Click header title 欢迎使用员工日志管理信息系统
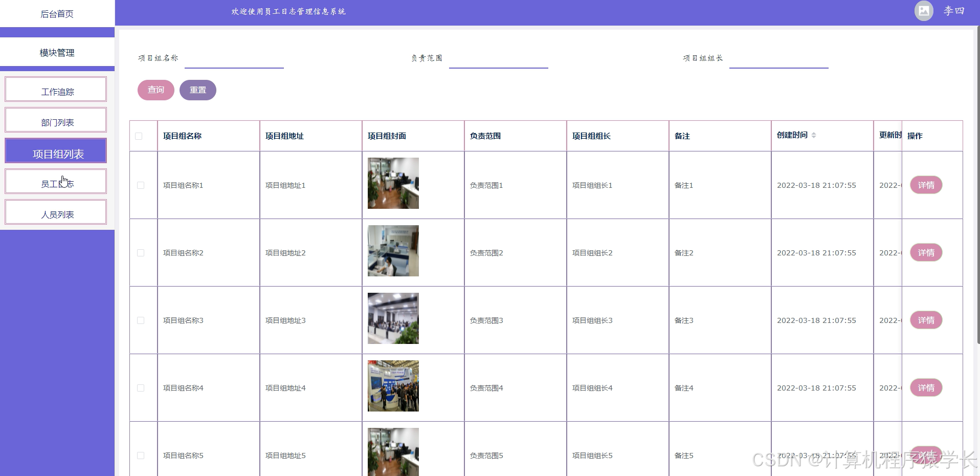980x476 pixels. coord(288,11)
